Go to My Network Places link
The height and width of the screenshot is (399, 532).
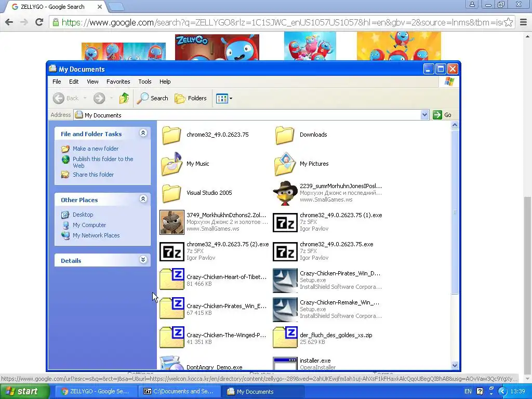click(96, 235)
